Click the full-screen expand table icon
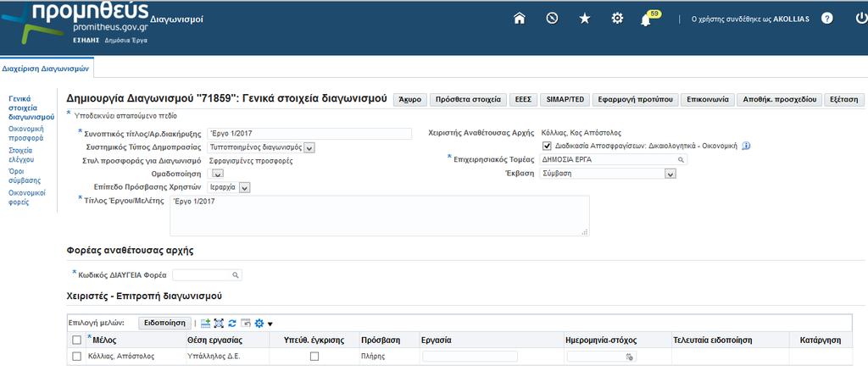 tap(219, 324)
